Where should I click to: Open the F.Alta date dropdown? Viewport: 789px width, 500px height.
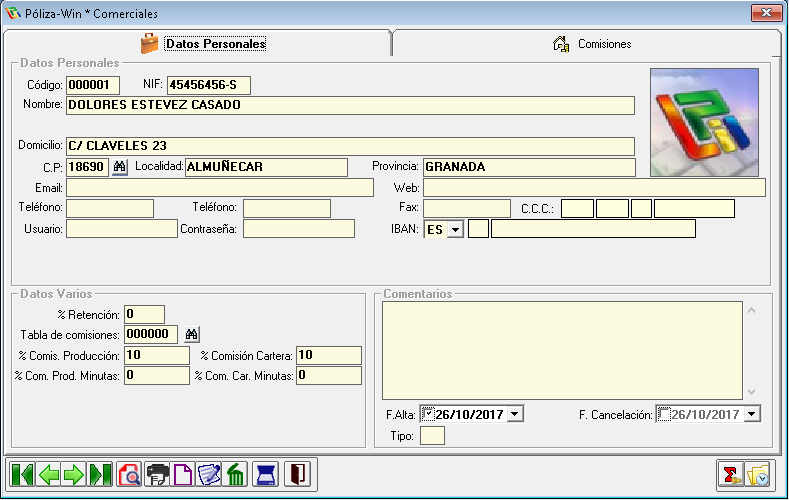pyautogui.click(x=515, y=414)
